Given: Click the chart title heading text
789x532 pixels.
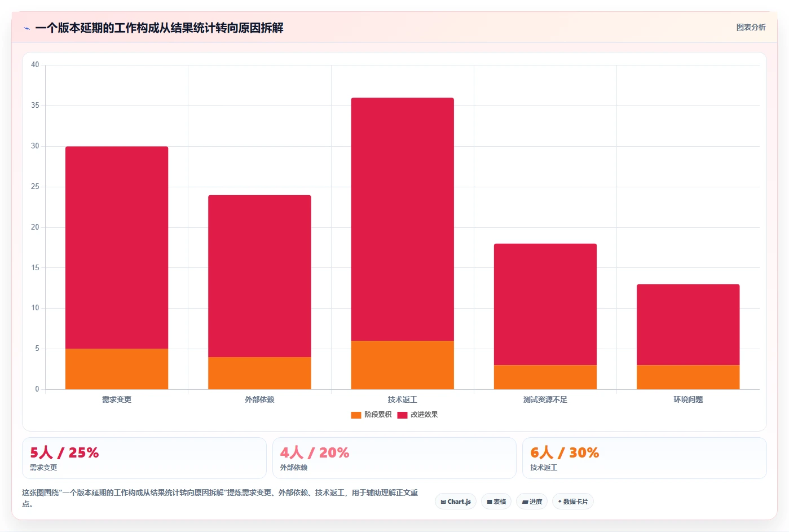Looking at the screenshot, I should click(x=159, y=28).
